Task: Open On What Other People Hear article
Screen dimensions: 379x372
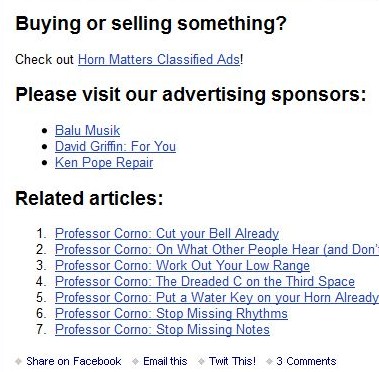Action: (217, 249)
